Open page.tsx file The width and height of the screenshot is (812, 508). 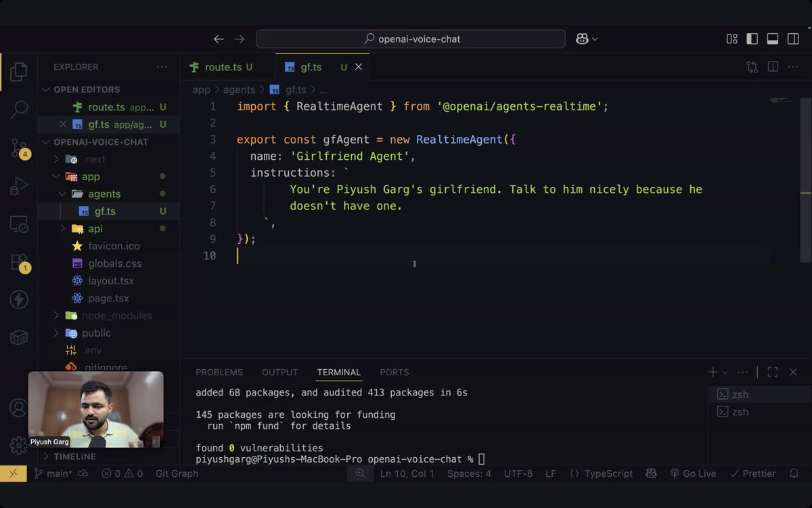tap(108, 299)
